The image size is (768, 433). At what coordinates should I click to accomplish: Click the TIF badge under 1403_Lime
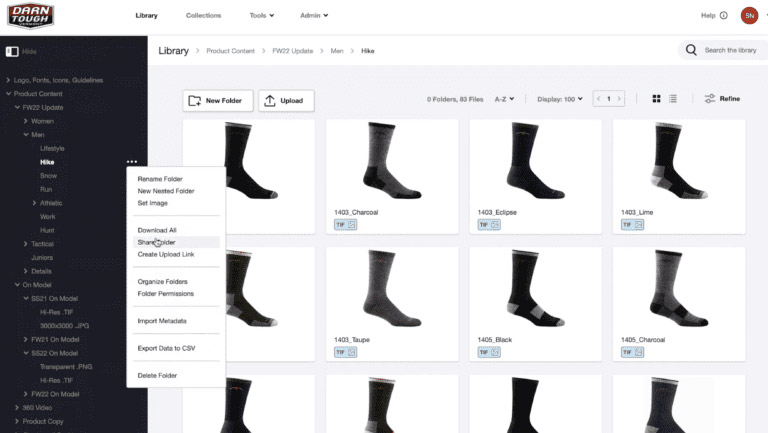(x=632, y=225)
